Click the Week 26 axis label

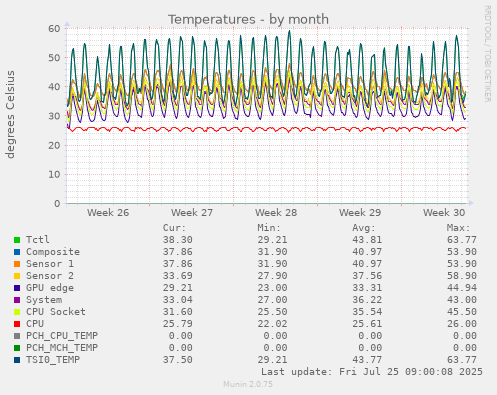click(x=108, y=213)
